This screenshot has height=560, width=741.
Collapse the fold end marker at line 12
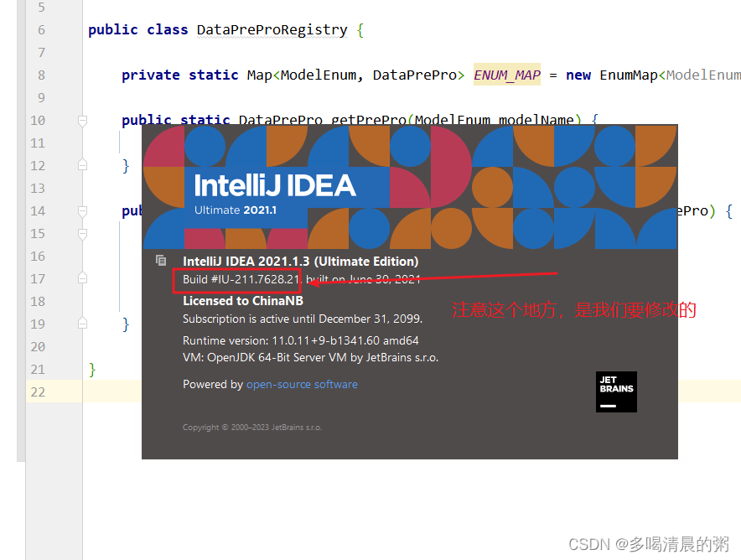tap(82, 165)
